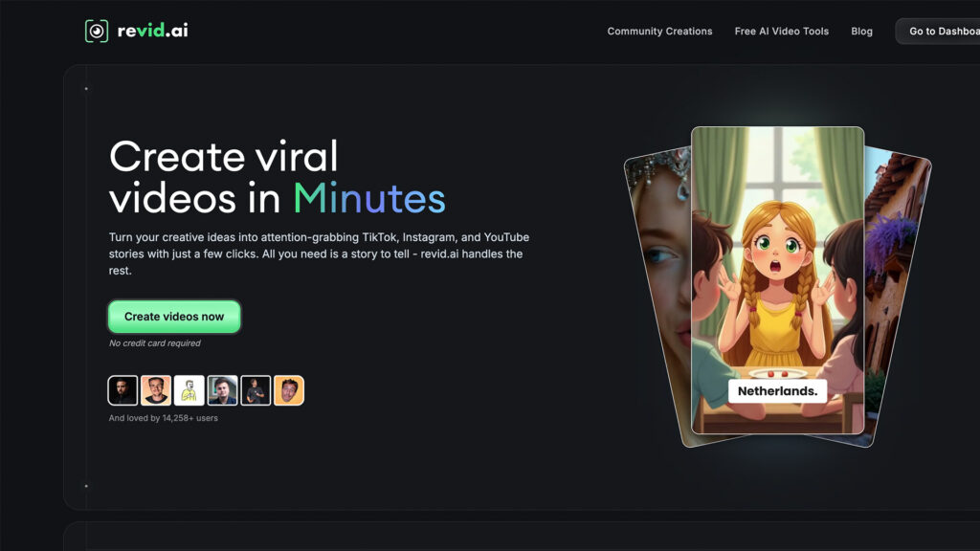
Task: Click the revid.ai camera logo icon
Action: point(97,31)
